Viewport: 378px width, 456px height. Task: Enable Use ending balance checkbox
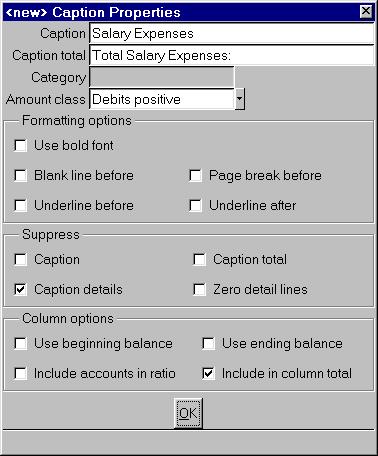pyautogui.click(x=208, y=344)
